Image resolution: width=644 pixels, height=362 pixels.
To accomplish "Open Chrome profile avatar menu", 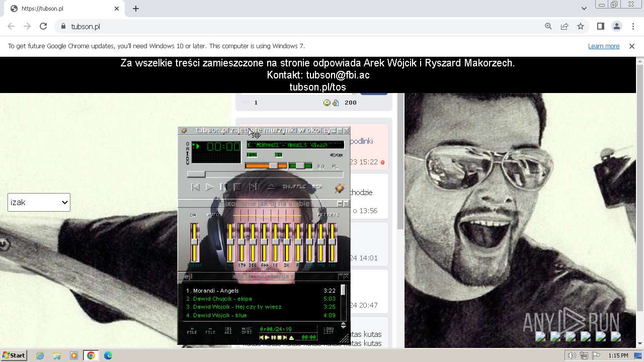I will coord(616,26).
